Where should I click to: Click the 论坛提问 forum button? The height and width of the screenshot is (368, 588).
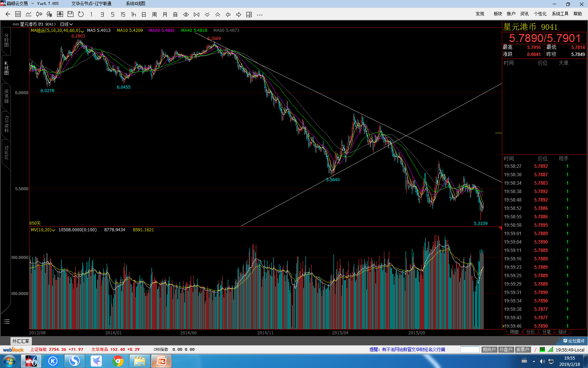point(574,341)
